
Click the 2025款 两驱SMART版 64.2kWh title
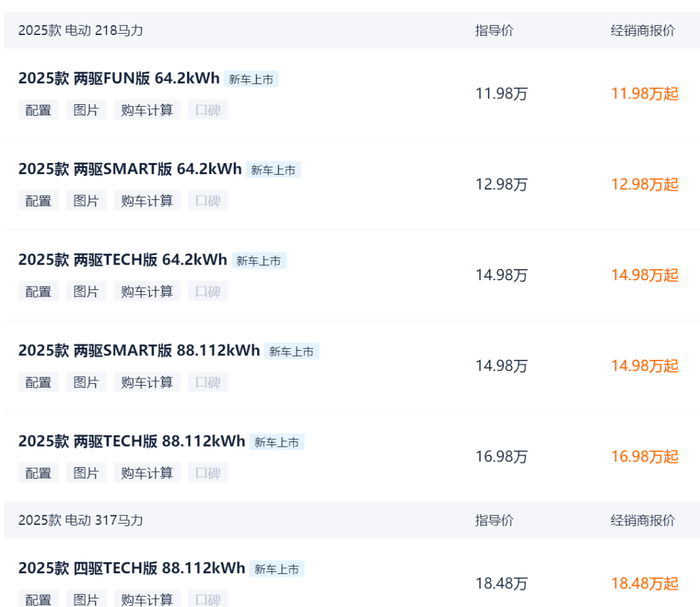click(129, 169)
